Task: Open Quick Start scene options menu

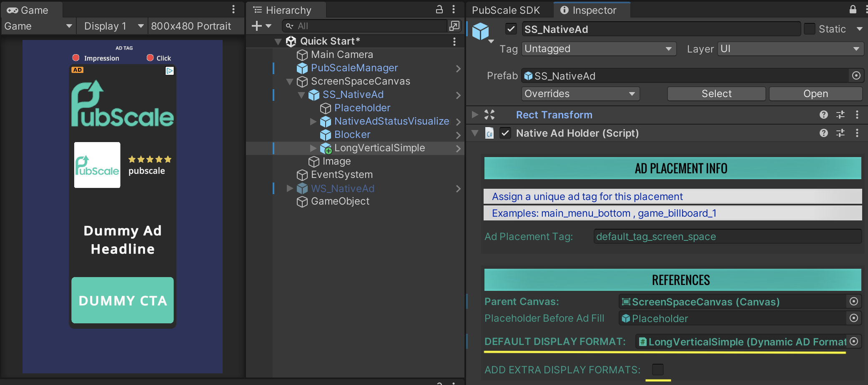Action: pyautogui.click(x=454, y=41)
